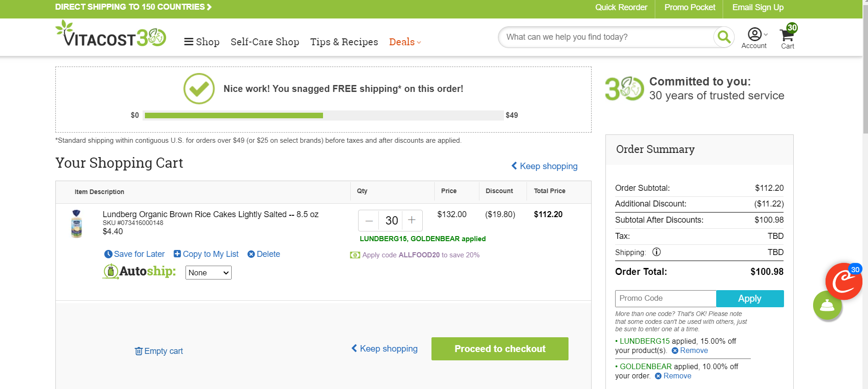
Task: Click the Additional Discount ($11.22) value
Action: pyautogui.click(x=769, y=204)
